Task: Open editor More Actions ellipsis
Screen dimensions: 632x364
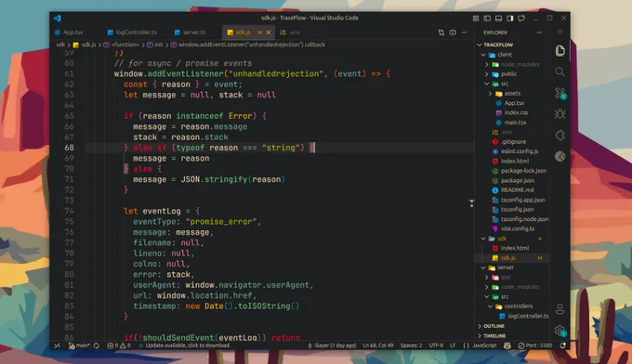Action: coord(465,32)
